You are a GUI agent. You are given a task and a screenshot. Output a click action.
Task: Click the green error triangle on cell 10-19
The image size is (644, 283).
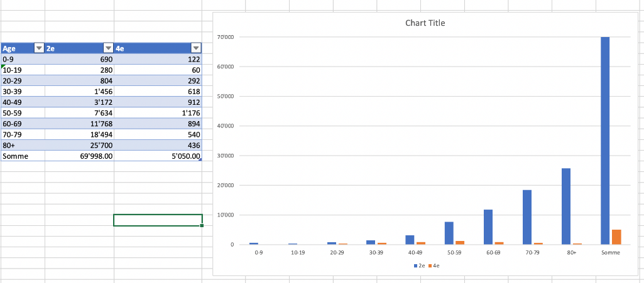[4, 67]
